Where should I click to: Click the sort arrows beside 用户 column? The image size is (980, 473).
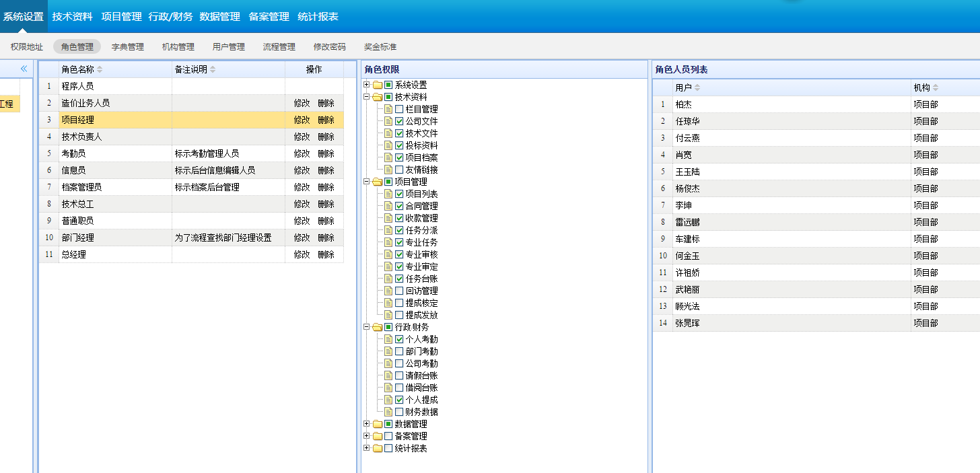[x=697, y=88]
